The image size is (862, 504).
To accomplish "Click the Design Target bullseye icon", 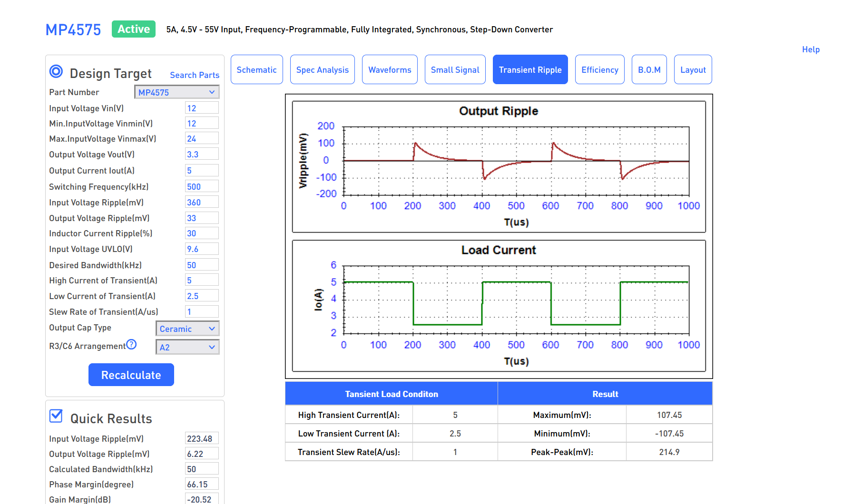I will pyautogui.click(x=56, y=72).
